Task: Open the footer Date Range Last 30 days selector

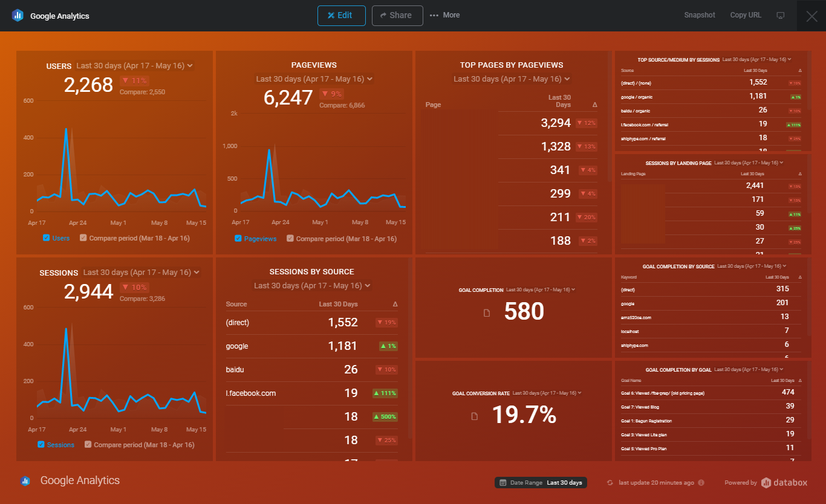Action: (541, 483)
